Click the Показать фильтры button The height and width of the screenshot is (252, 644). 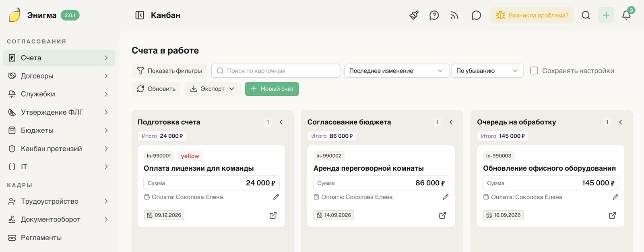(x=169, y=70)
